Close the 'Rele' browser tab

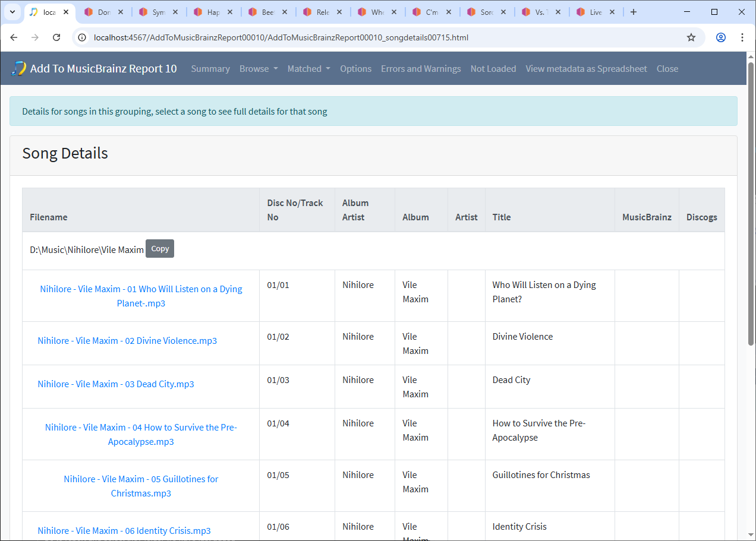tap(339, 12)
